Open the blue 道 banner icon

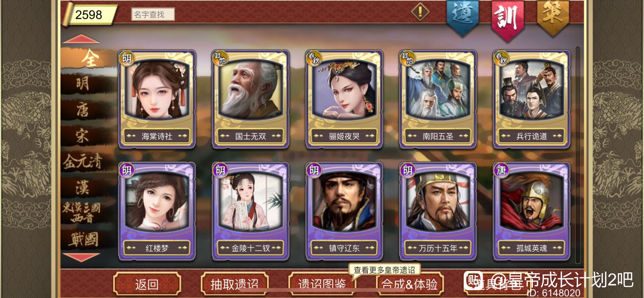coord(462,16)
